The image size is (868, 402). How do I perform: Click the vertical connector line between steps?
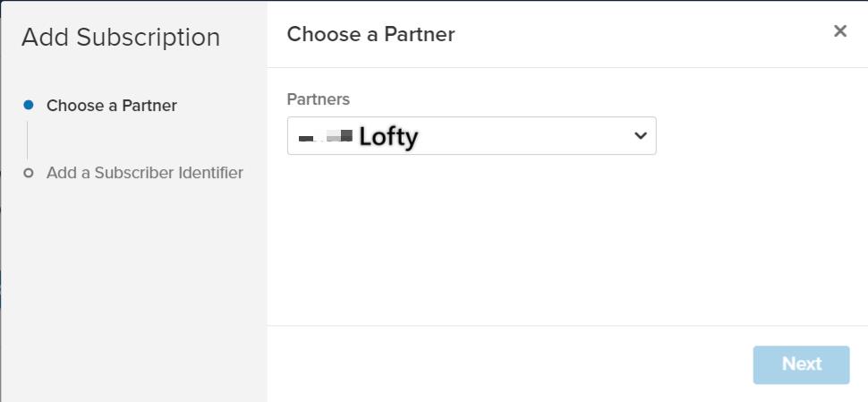(28, 140)
